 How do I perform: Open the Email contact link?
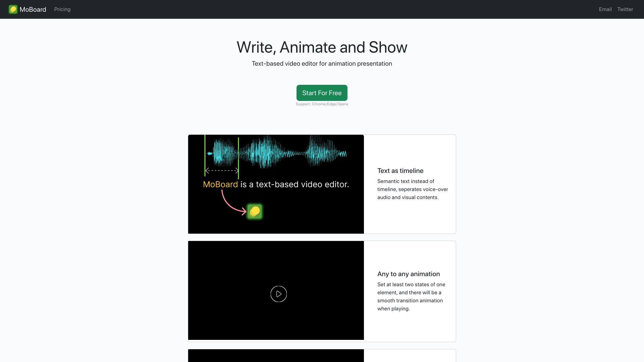click(605, 9)
